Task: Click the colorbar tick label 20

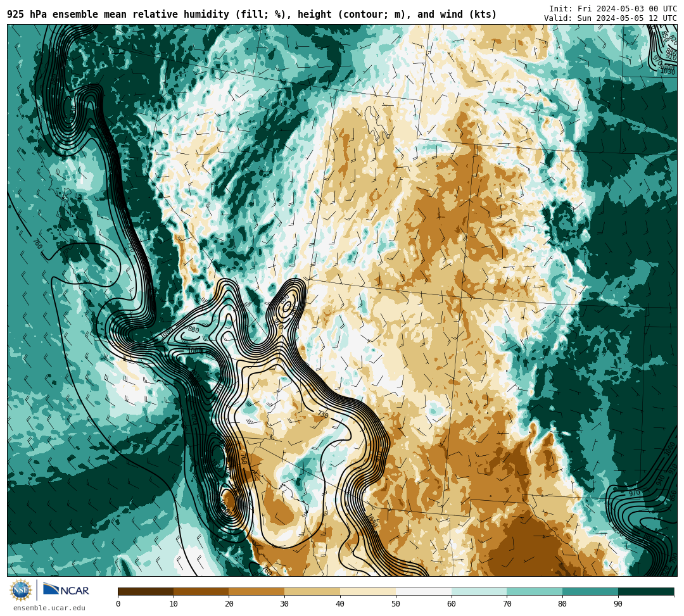Action: click(x=229, y=604)
